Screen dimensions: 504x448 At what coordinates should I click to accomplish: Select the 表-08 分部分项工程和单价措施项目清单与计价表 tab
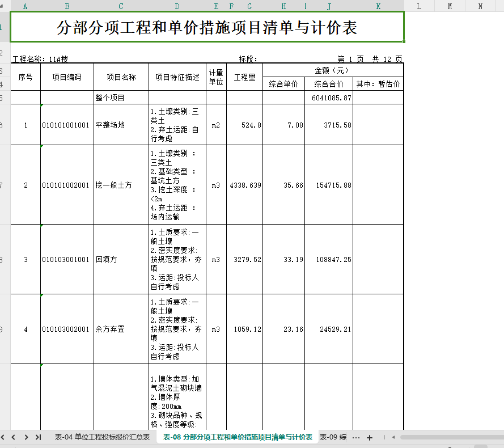click(238, 437)
